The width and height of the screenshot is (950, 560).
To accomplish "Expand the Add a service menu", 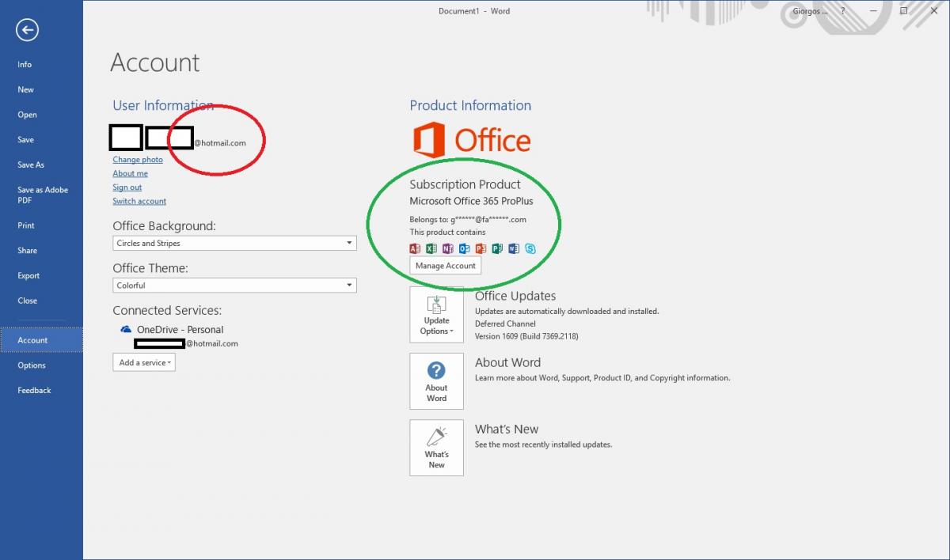I will click(x=143, y=362).
